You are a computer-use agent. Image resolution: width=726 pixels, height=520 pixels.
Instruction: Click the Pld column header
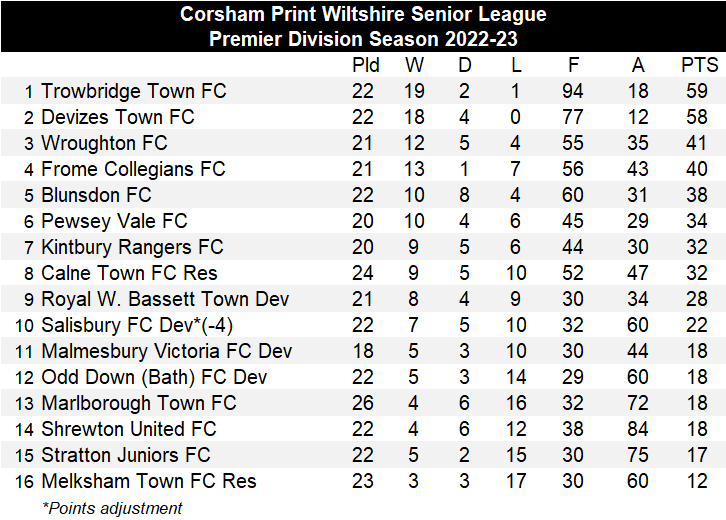pos(365,65)
